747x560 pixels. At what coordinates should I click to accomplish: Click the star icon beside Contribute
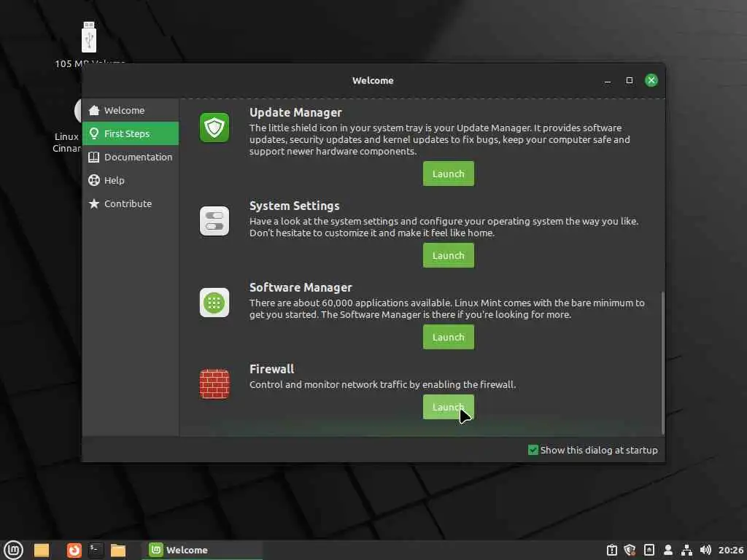tap(94, 204)
